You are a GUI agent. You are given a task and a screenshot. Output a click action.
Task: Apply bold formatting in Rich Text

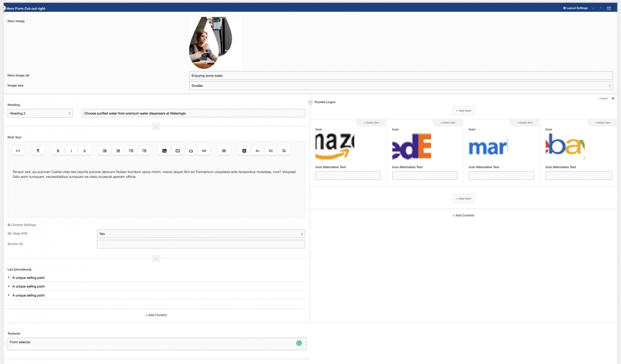coord(58,151)
